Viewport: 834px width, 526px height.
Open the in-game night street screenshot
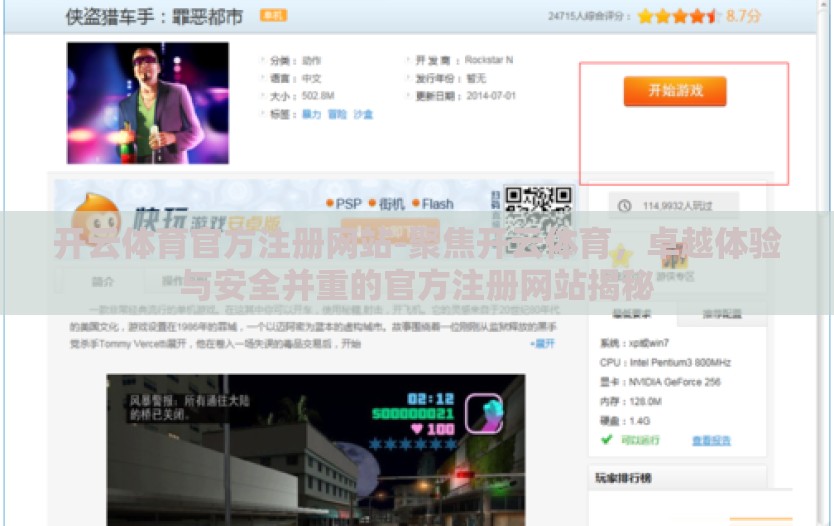316,450
